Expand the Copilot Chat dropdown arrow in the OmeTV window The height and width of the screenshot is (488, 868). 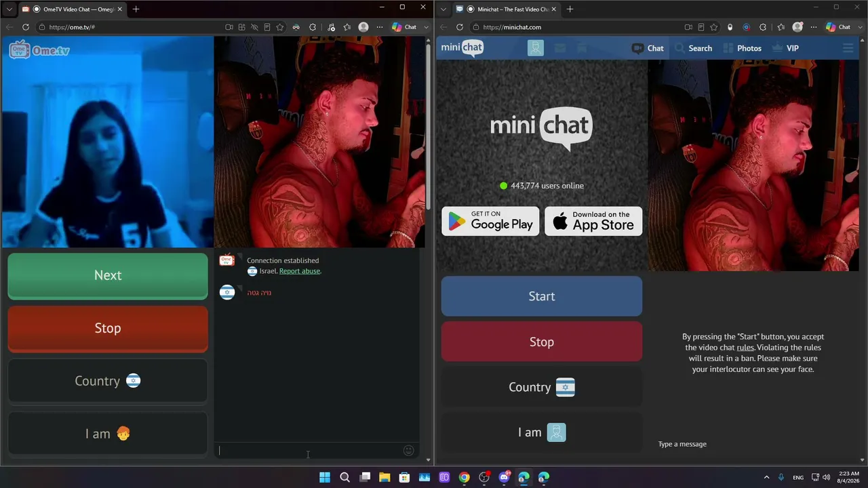[427, 27]
